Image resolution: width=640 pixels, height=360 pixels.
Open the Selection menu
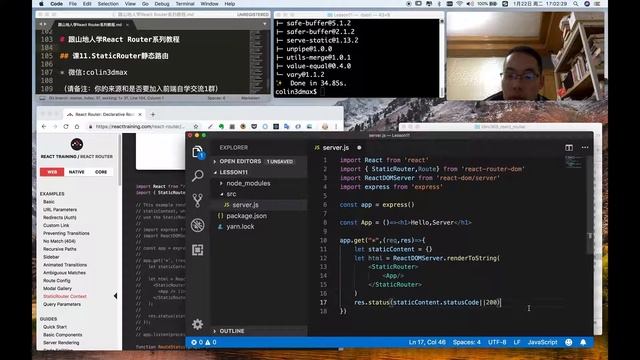click(x=108, y=4)
